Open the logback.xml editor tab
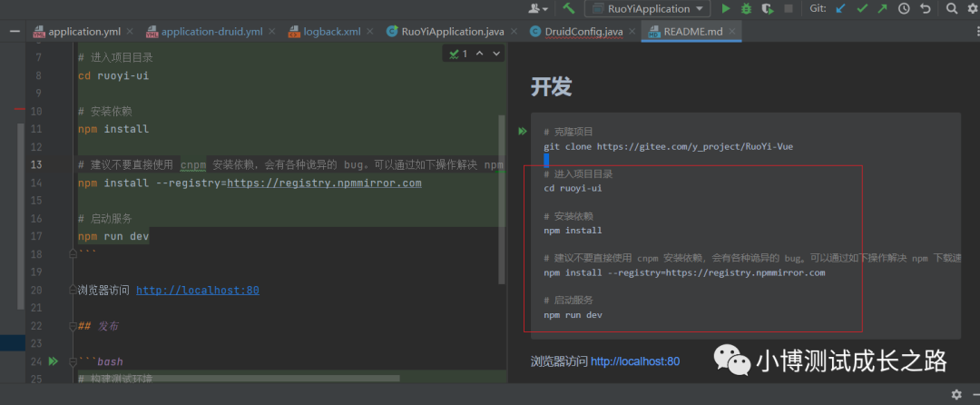 click(x=332, y=31)
